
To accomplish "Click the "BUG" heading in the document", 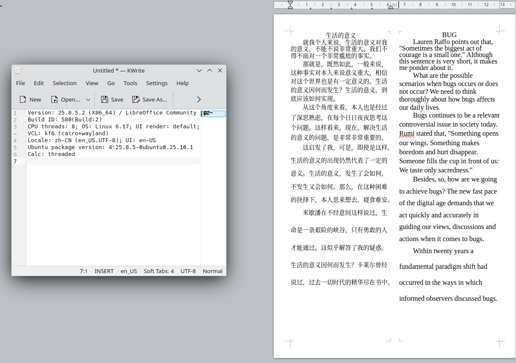I will point(449,35).
